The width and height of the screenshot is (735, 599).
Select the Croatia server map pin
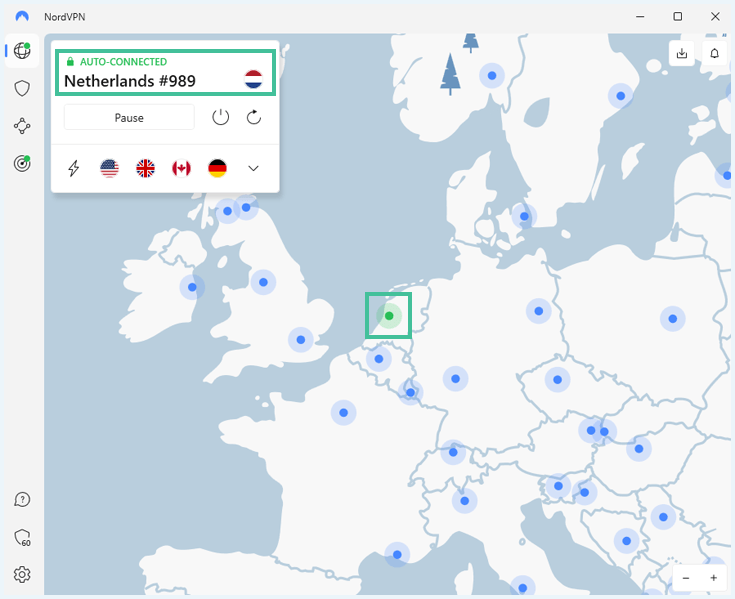584,492
